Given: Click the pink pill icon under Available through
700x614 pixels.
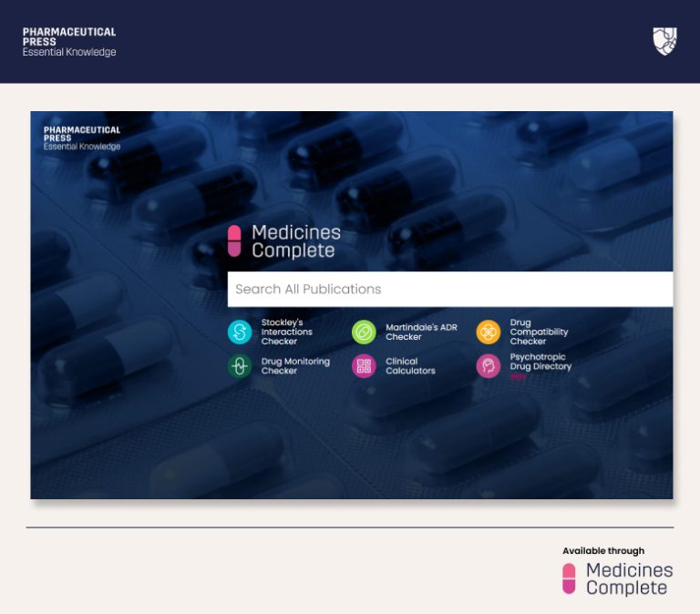Looking at the screenshot, I should pyautogui.click(x=570, y=578).
